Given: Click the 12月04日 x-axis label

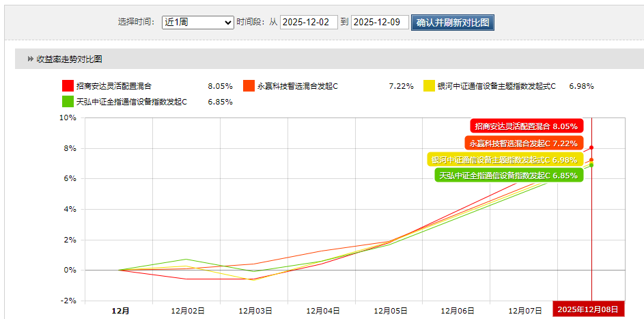Looking at the screenshot, I should click(x=323, y=311).
